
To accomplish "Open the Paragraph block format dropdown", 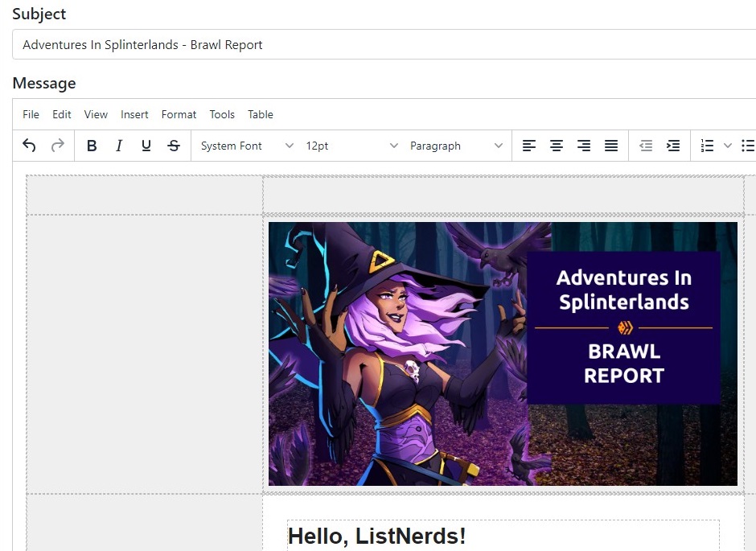I will pos(456,146).
